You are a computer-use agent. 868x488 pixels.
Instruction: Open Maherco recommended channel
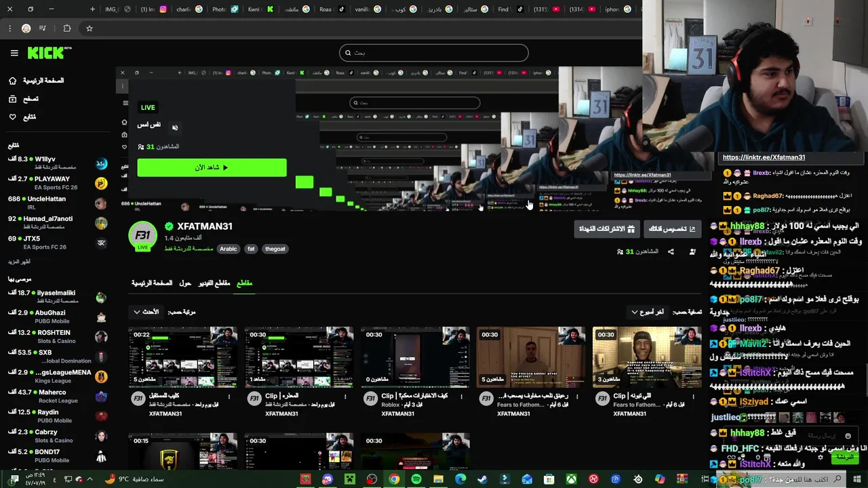point(58,396)
